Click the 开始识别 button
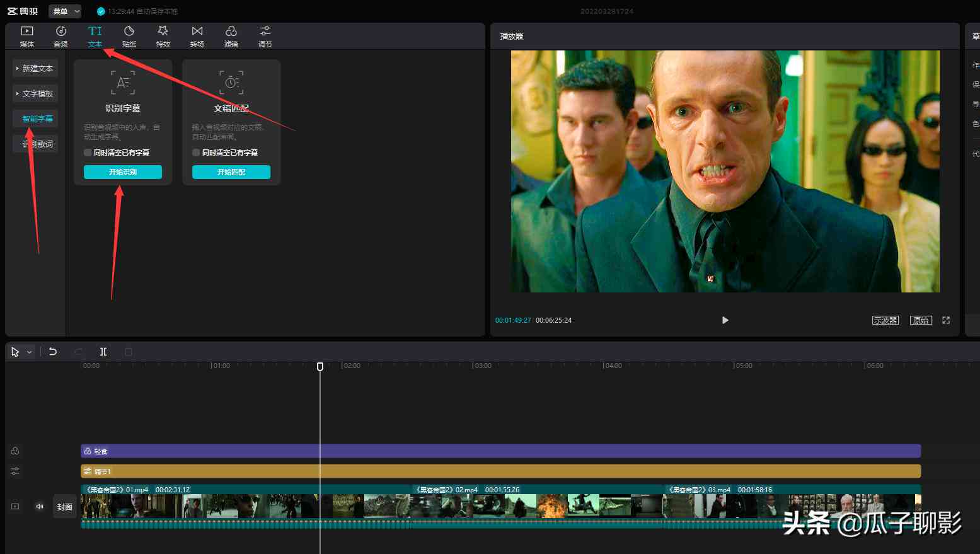 coord(123,172)
